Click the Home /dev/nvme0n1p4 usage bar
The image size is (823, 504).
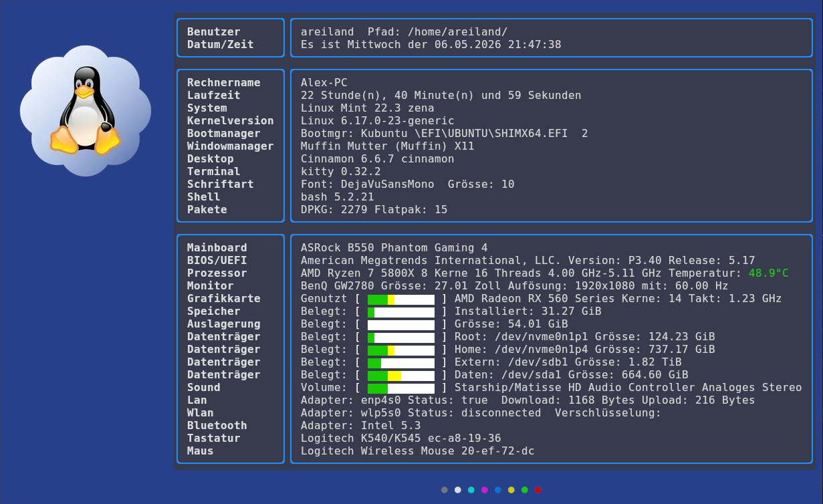[x=401, y=350]
